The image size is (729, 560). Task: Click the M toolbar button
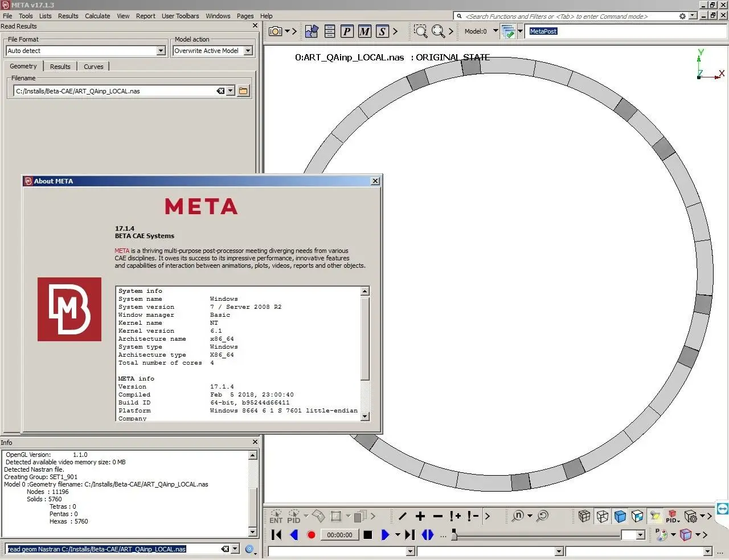[364, 31]
